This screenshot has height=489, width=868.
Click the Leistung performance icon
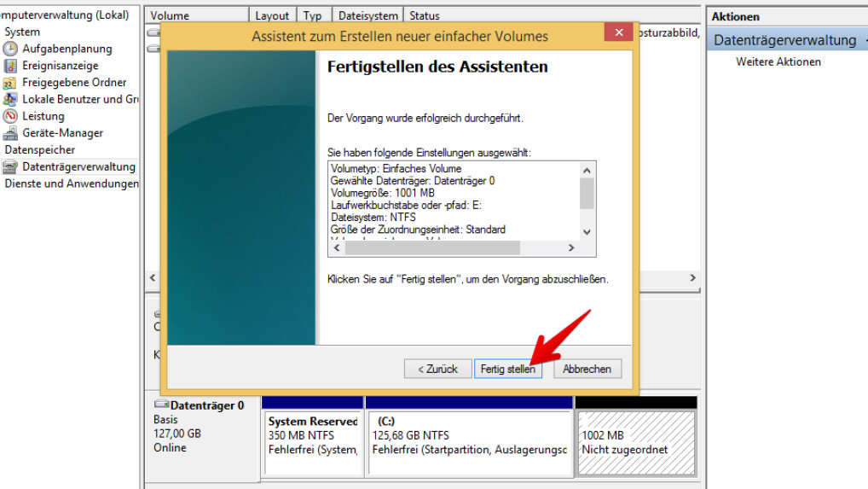(10, 116)
